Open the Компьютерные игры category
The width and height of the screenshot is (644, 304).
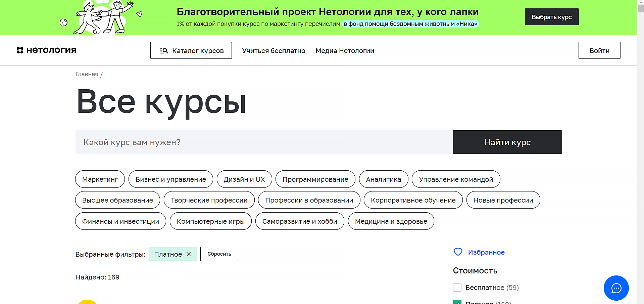211,221
